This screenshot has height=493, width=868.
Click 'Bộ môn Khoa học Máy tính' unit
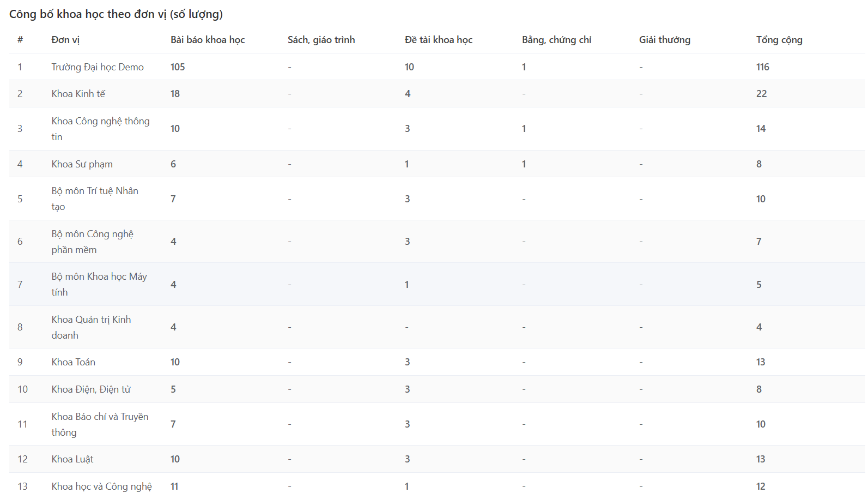point(99,284)
